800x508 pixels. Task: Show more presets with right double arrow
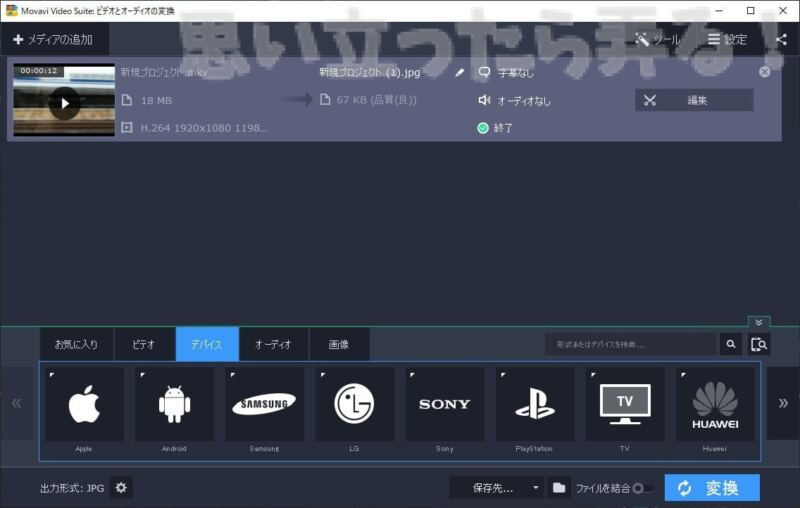tap(783, 403)
